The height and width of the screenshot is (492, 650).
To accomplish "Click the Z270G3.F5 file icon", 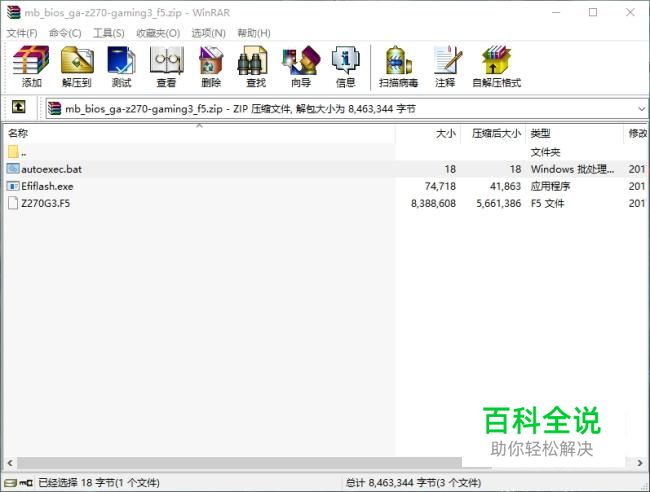I will click(13, 203).
